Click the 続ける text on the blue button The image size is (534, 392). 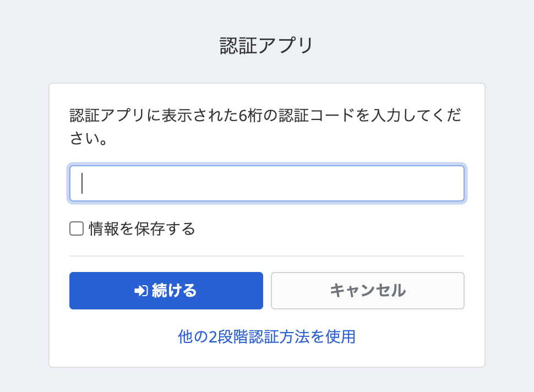(x=174, y=291)
